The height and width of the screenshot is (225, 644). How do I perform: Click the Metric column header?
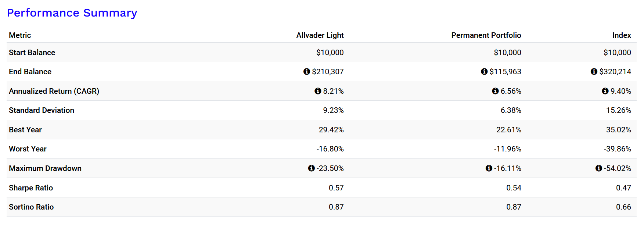click(x=20, y=35)
